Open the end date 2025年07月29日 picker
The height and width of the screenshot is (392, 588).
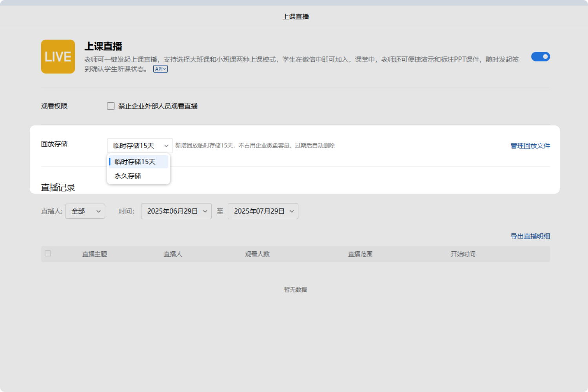pyautogui.click(x=263, y=211)
